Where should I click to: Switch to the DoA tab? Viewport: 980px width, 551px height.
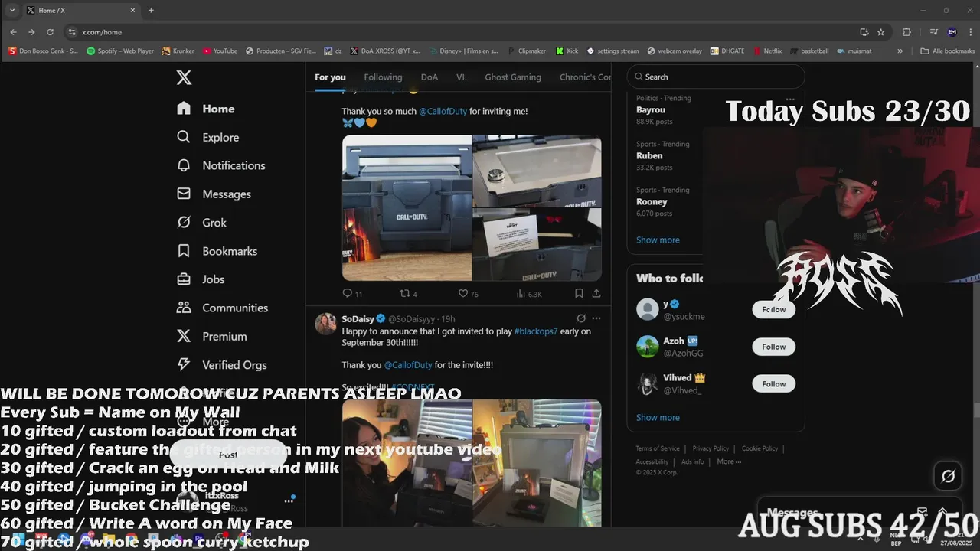tap(430, 77)
